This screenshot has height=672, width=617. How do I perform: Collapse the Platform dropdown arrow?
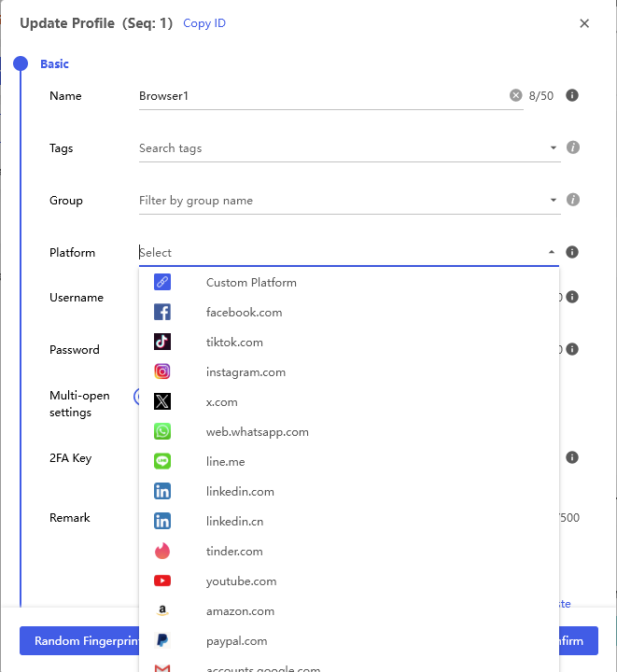click(552, 252)
